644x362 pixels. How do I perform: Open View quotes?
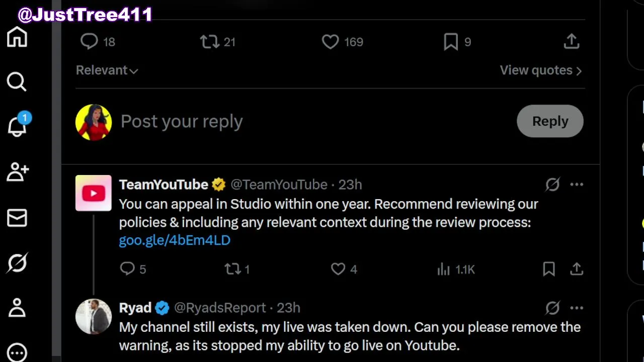(x=540, y=70)
